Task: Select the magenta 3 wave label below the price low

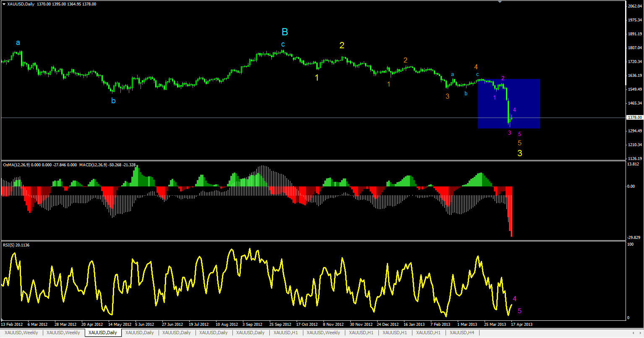Action: point(510,133)
